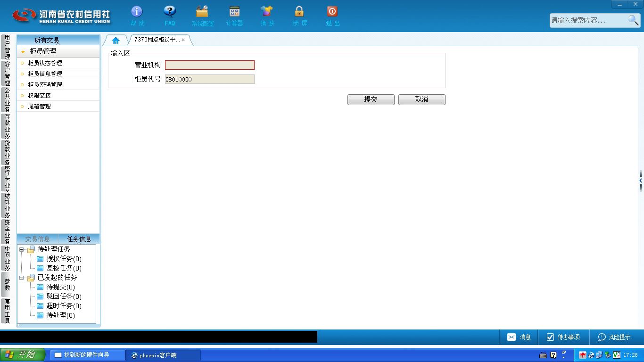Image resolution: width=644 pixels, height=362 pixels.
Task: Click the VNC tray icon
Action: click(616, 355)
